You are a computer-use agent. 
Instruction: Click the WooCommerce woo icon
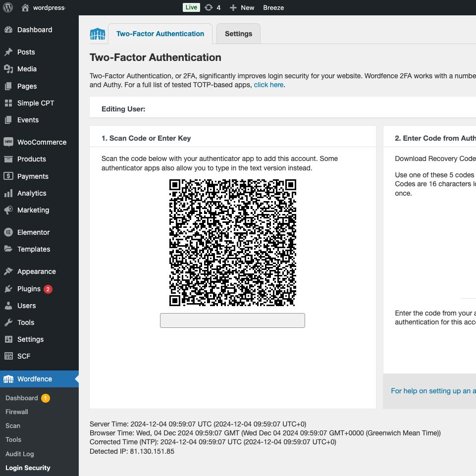[8, 142]
